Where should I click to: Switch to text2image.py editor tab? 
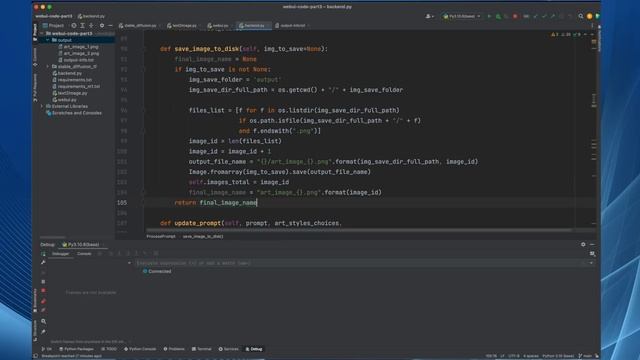pos(182,25)
